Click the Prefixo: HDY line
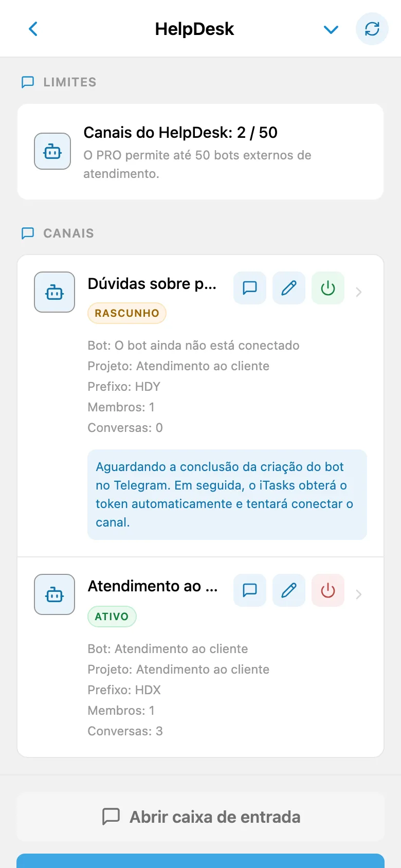 [124, 387]
